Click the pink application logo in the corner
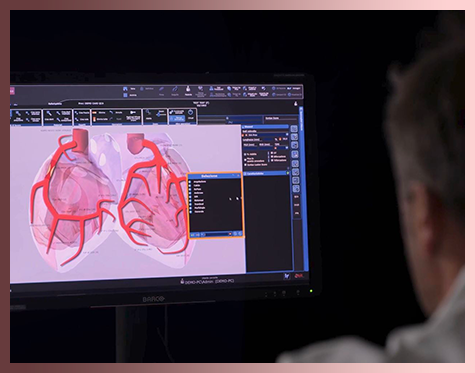Image resolution: width=475 pixels, height=373 pixels. click(12, 90)
